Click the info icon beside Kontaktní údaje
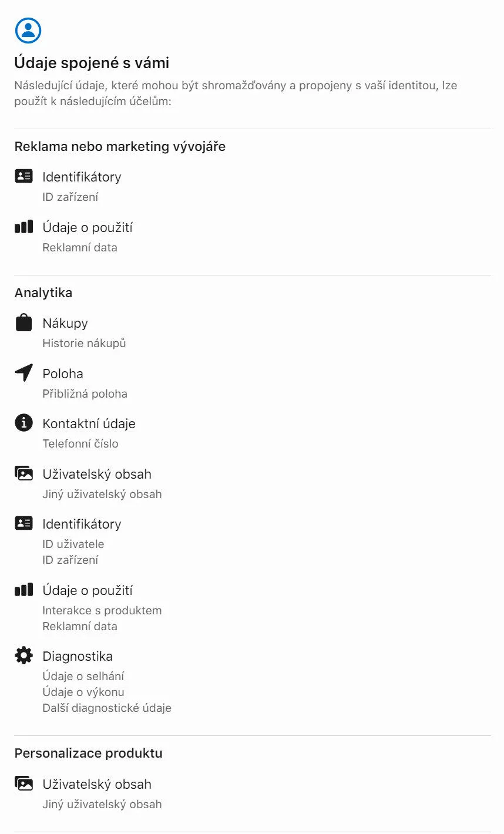The width and height of the screenshot is (504, 834). (x=23, y=423)
